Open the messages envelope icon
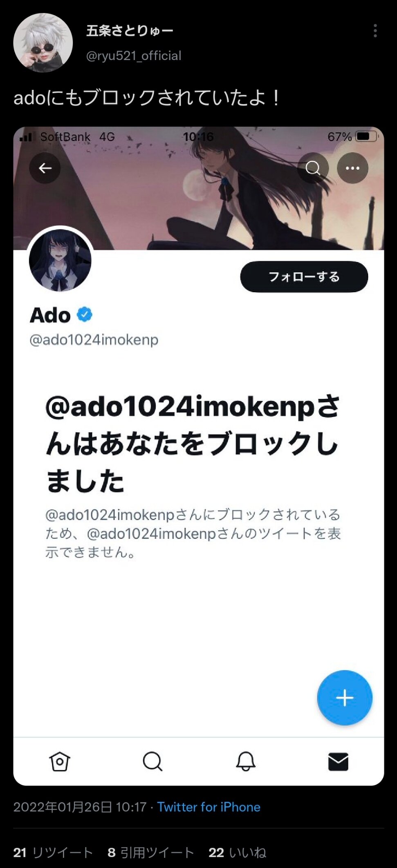Image resolution: width=397 pixels, height=868 pixels. point(338,762)
